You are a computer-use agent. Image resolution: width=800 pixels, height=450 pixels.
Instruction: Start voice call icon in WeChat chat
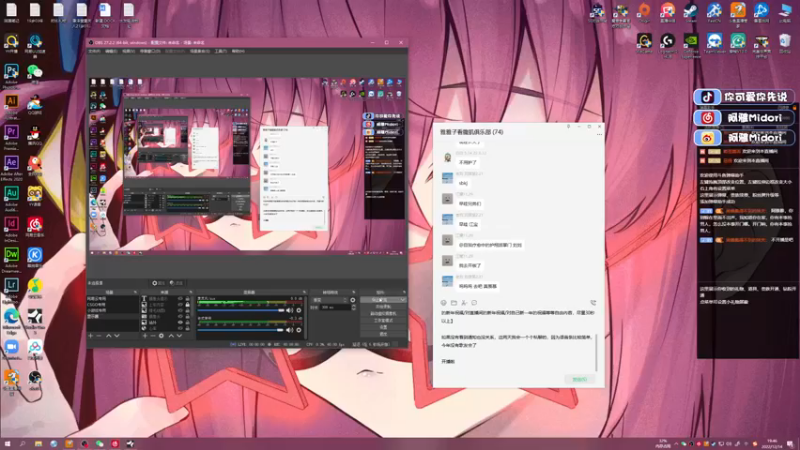[x=593, y=303]
